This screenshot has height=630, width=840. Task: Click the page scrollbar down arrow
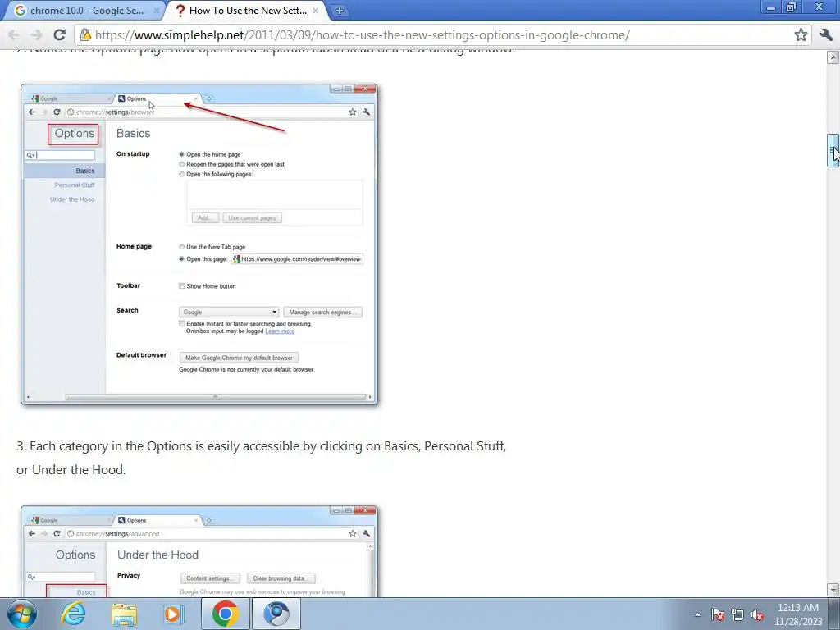[x=833, y=590]
